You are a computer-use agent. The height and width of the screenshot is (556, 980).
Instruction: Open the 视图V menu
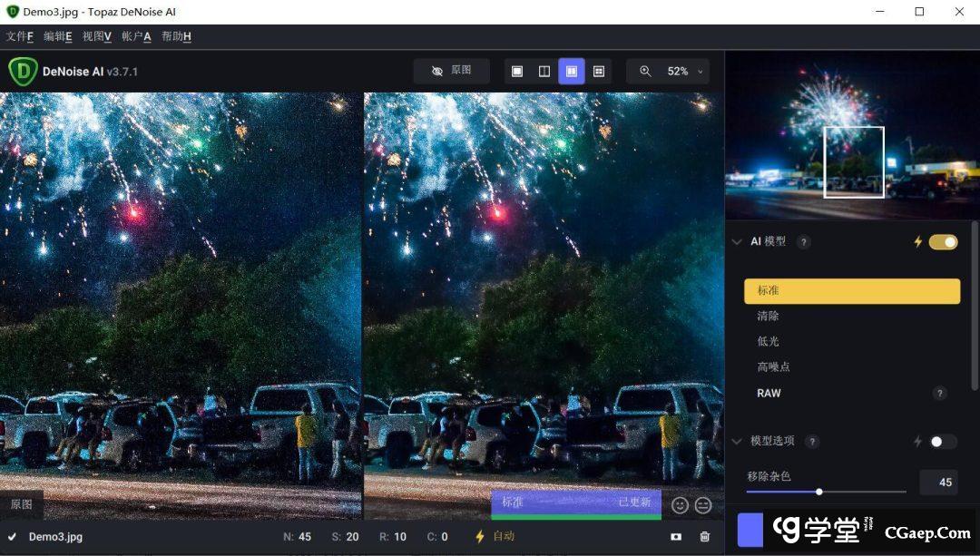click(x=96, y=36)
